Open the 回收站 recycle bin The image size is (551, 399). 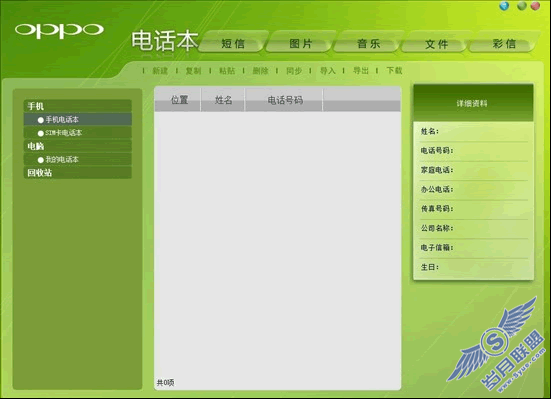78,173
